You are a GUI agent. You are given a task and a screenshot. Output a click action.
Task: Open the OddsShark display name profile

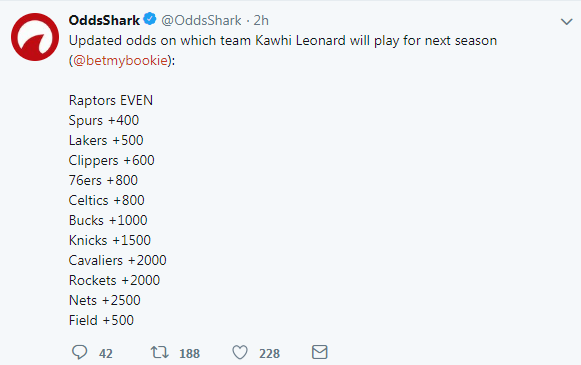tap(104, 20)
